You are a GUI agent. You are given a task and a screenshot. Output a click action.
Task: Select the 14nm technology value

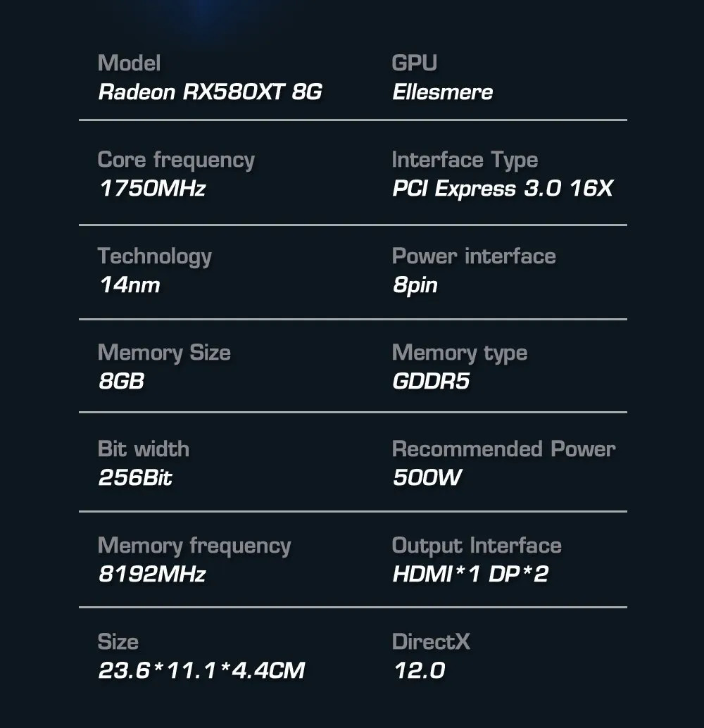130,284
